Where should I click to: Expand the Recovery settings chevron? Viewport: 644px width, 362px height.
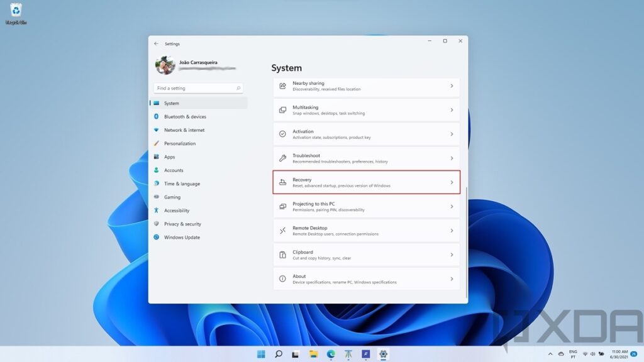pos(452,182)
